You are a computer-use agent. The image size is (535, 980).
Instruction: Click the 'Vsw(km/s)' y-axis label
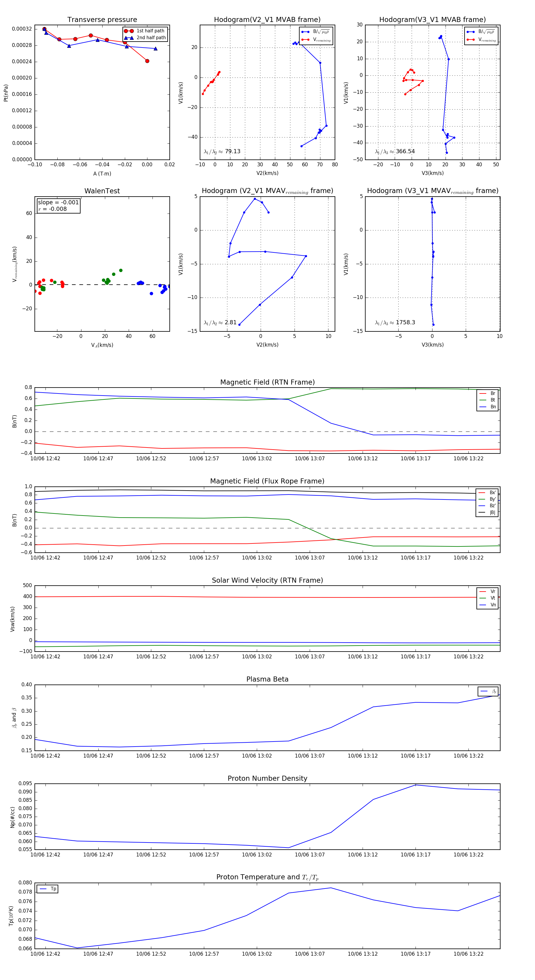pos(12,619)
